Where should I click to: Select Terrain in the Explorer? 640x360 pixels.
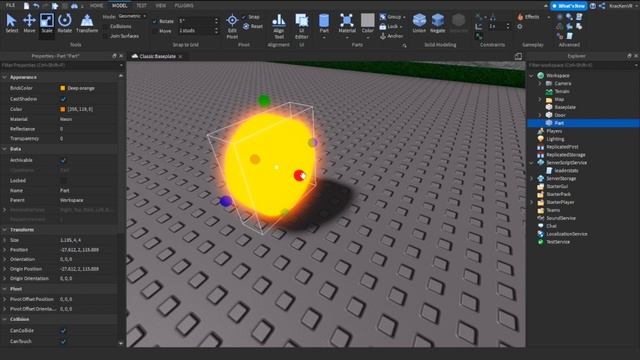pyautogui.click(x=562, y=91)
